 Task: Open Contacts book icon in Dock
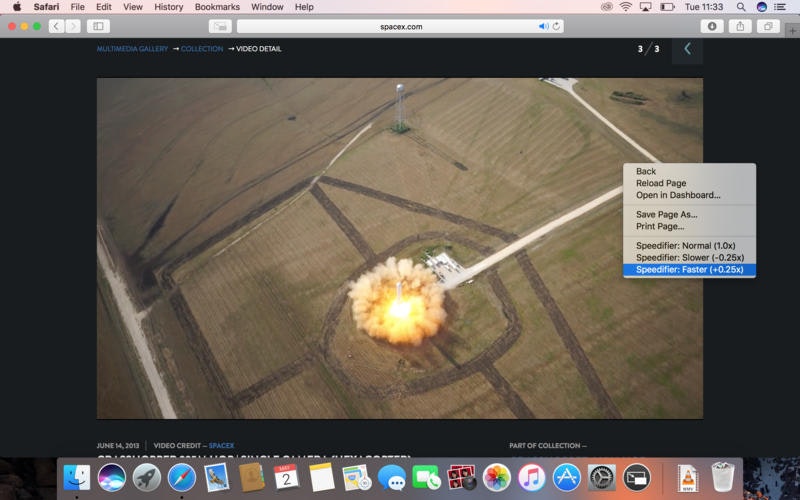pos(252,478)
